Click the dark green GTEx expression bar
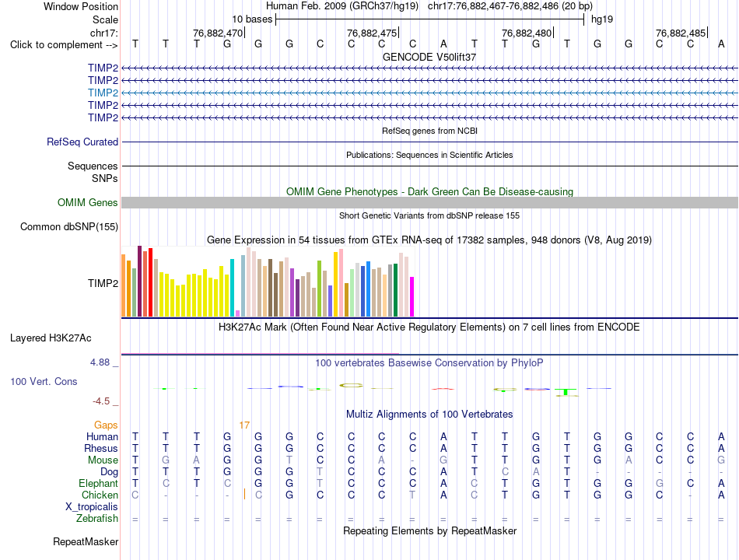 click(x=395, y=290)
